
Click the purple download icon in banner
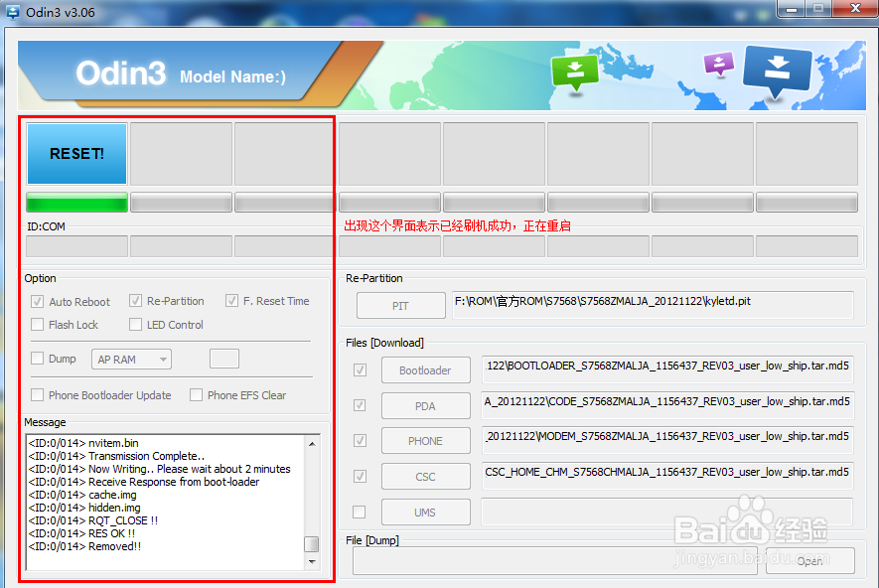coord(719,64)
